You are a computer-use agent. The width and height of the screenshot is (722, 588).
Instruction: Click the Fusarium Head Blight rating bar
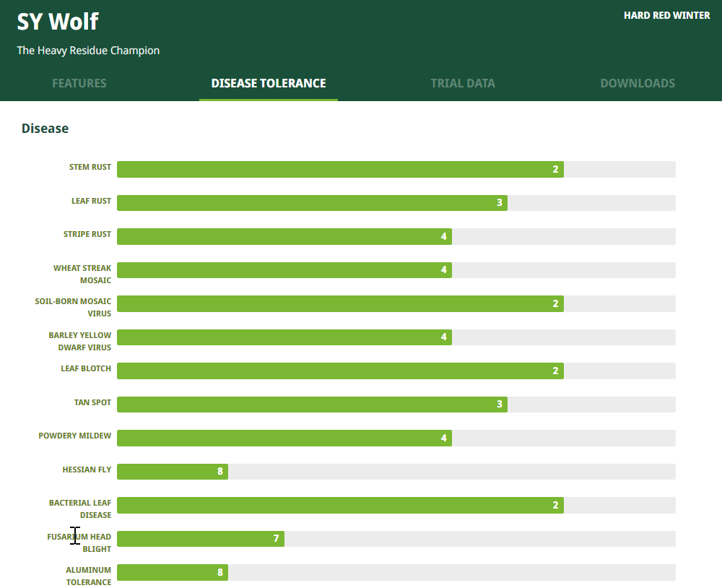(396, 539)
